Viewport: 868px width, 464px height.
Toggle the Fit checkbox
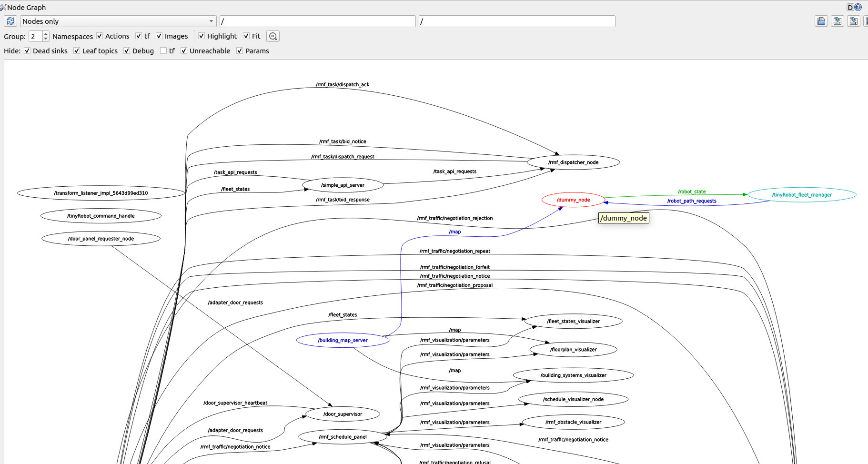point(246,36)
